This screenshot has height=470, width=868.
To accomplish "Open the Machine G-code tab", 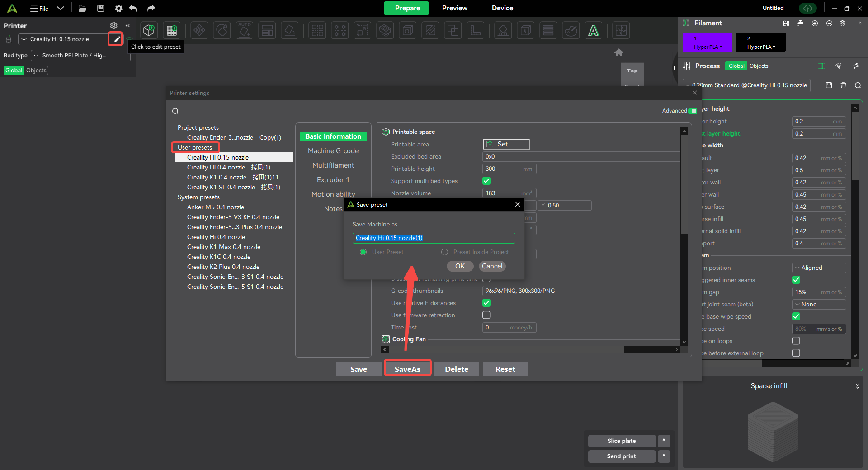I will pyautogui.click(x=333, y=151).
